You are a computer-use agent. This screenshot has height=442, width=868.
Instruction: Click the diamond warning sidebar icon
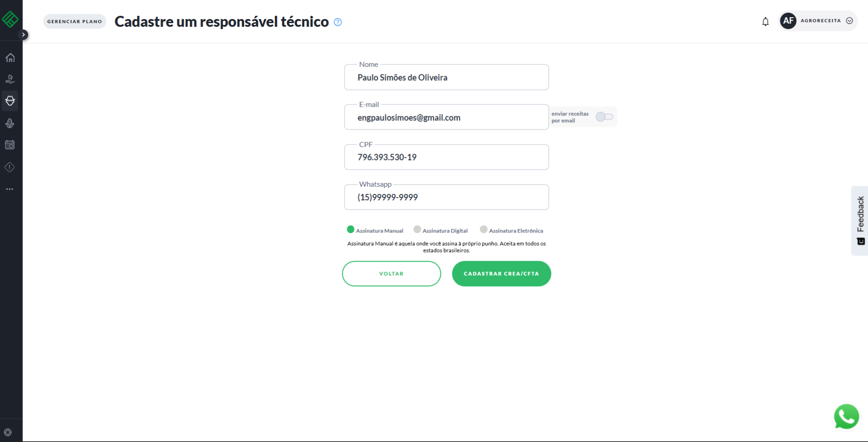pyautogui.click(x=10, y=167)
